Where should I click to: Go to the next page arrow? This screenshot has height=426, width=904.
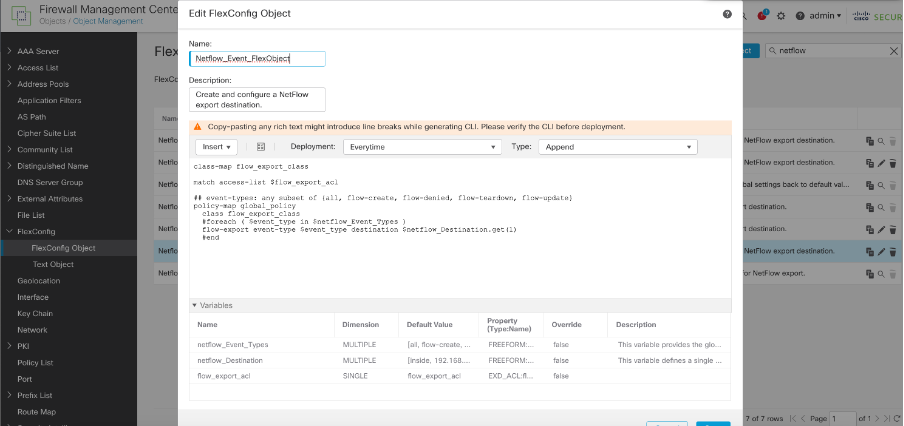tap(877, 418)
